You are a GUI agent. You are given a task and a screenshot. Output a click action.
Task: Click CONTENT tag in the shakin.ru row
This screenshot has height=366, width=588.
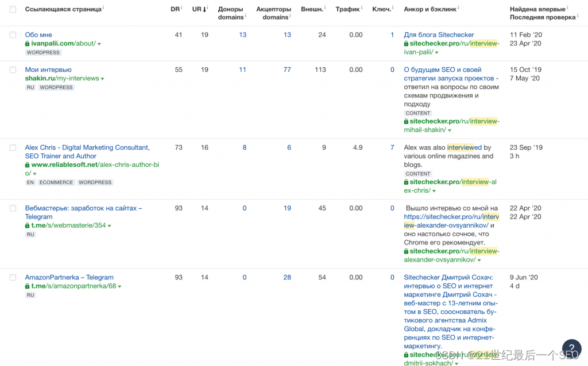(x=418, y=113)
